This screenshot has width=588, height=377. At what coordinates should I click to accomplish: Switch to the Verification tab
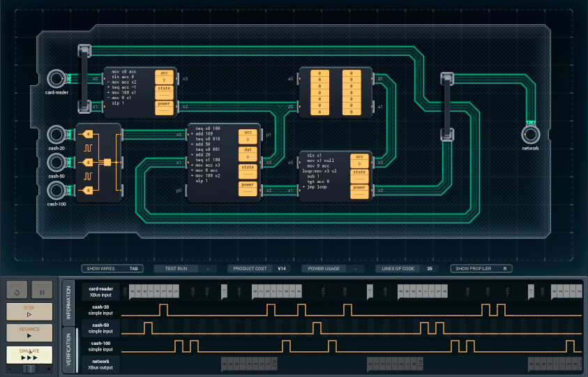(x=68, y=350)
